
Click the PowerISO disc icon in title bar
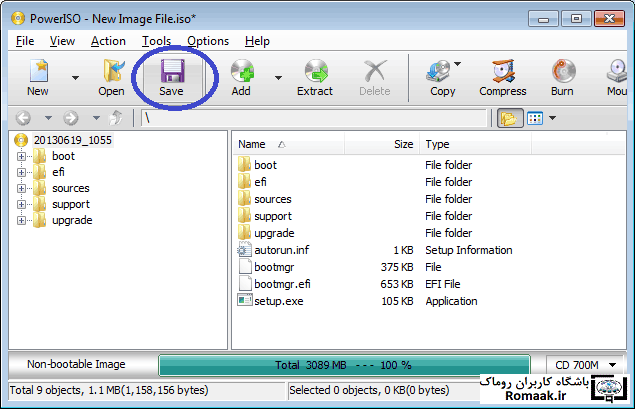pyautogui.click(x=18, y=19)
